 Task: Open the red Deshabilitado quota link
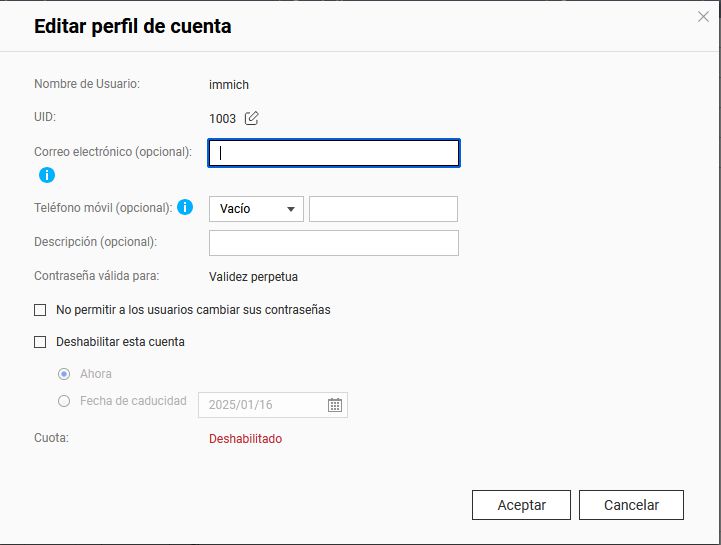point(245,439)
